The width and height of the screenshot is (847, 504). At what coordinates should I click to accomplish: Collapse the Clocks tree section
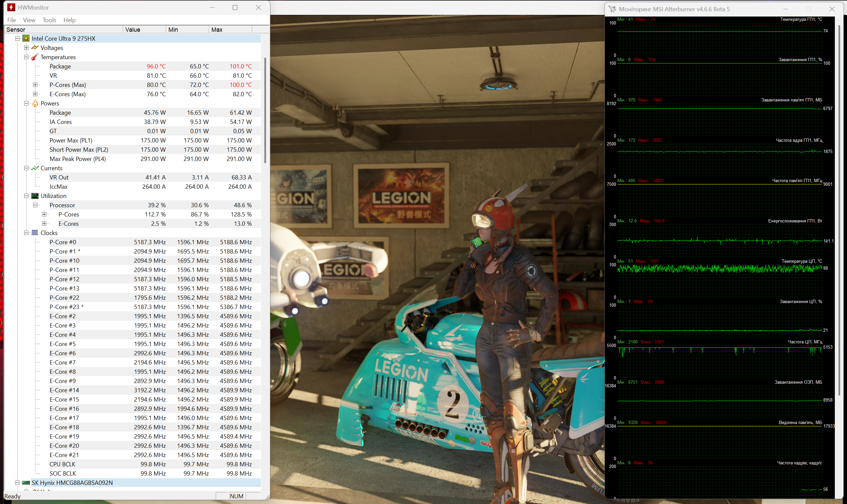click(26, 233)
